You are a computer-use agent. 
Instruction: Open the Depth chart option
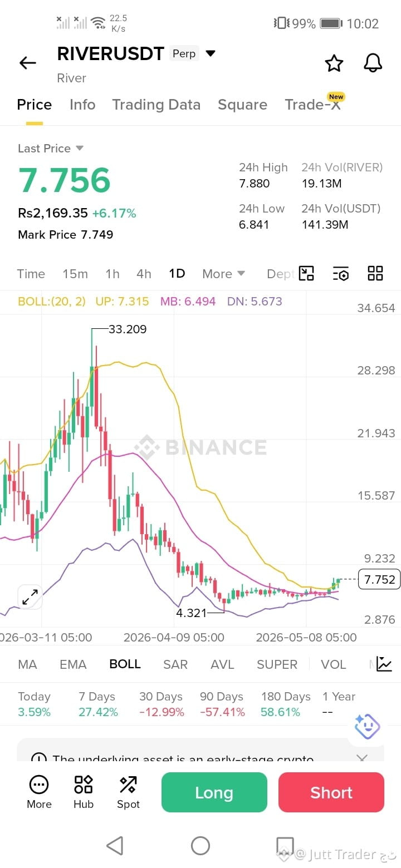(x=280, y=274)
